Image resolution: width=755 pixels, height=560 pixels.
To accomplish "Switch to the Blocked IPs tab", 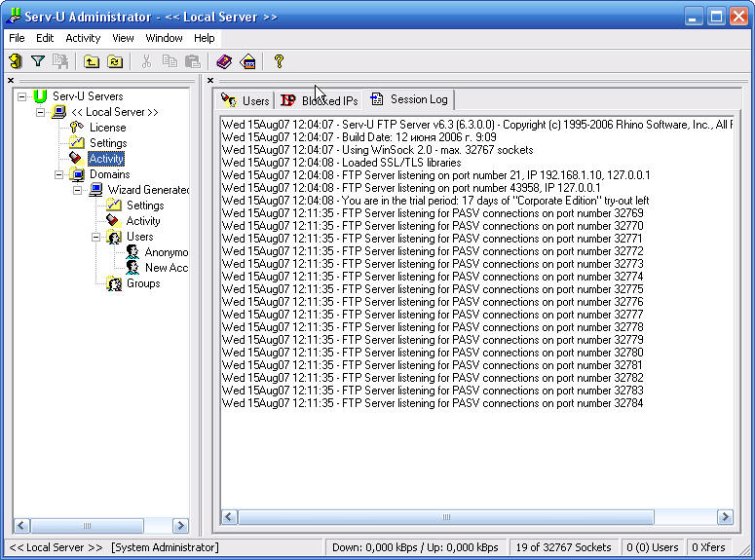I will [x=320, y=100].
